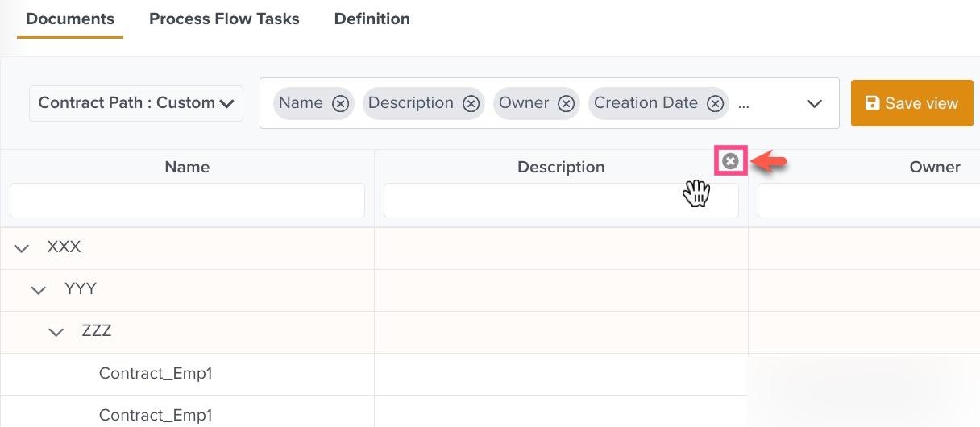Click the Owner column header

935,167
